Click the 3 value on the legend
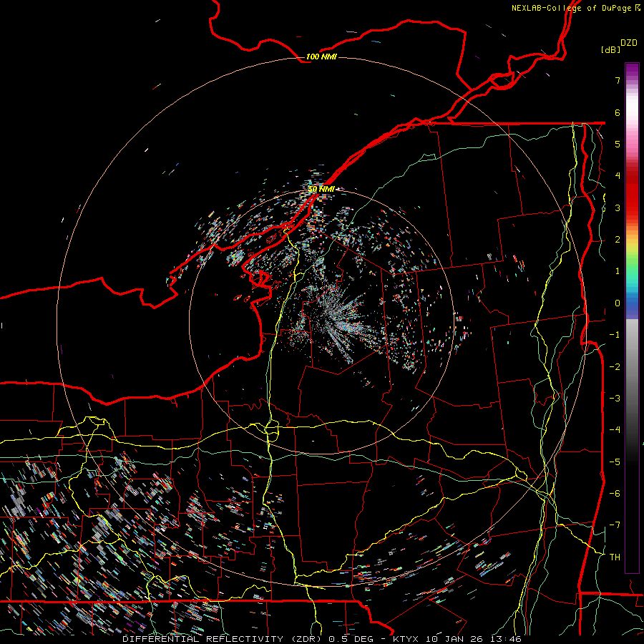644x644 pixels. click(x=618, y=208)
